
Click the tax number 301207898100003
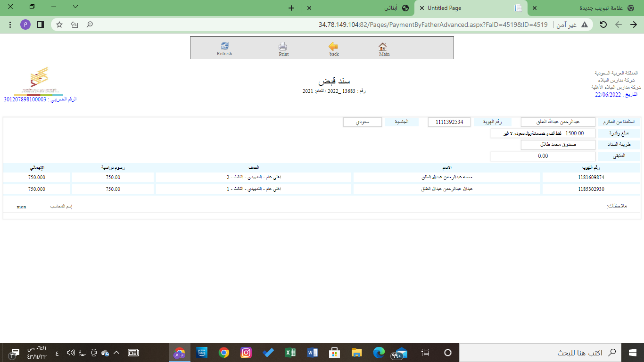tap(25, 99)
